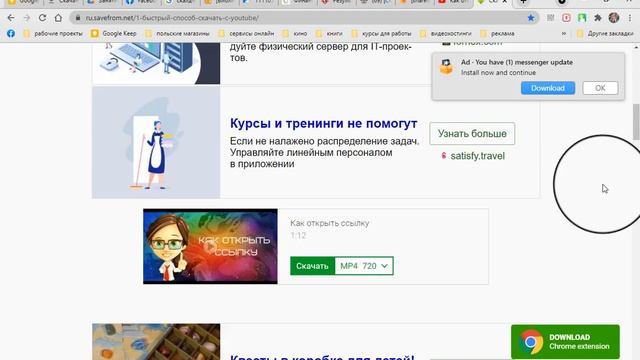The height and width of the screenshot is (360, 640).
Task: Open the 'рабочие проекты' bookmarks folder
Action: tap(53, 33)
